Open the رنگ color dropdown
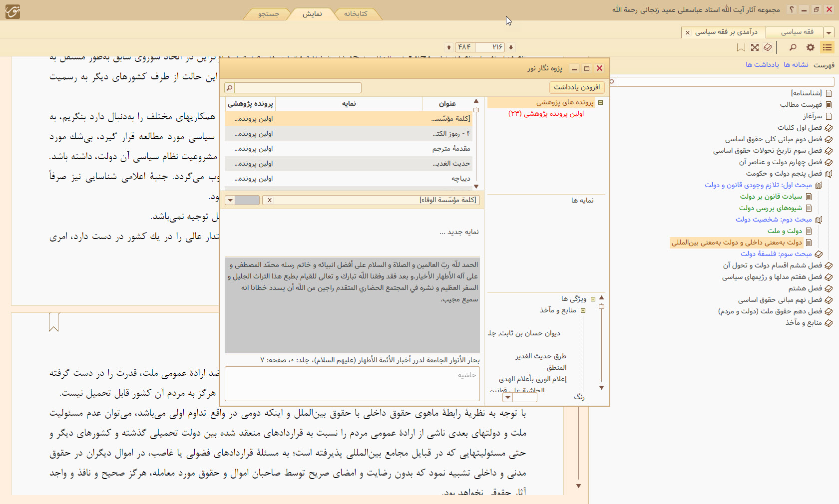Screen dimensions: 839x504 coord(508,397)
